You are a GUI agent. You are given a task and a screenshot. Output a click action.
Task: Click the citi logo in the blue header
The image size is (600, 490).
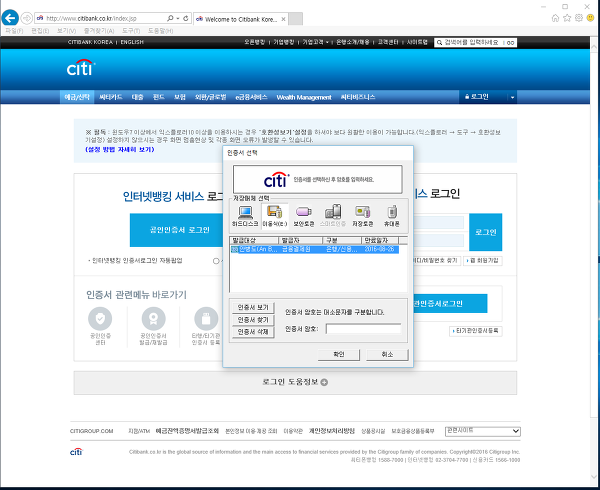pos(81,68)
